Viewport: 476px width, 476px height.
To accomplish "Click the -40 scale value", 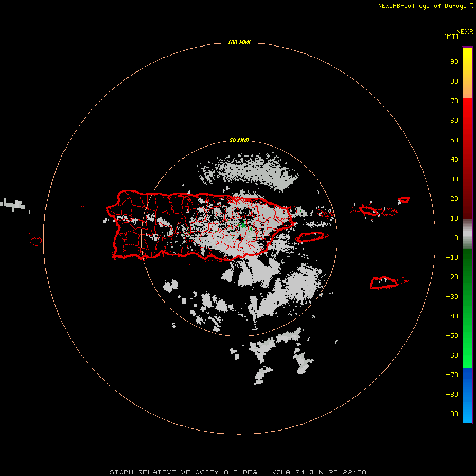I will [x=452, y=316].
